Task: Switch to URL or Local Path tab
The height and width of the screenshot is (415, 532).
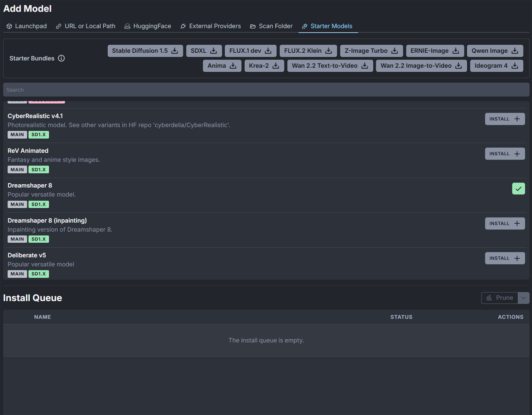Action: 86,26
